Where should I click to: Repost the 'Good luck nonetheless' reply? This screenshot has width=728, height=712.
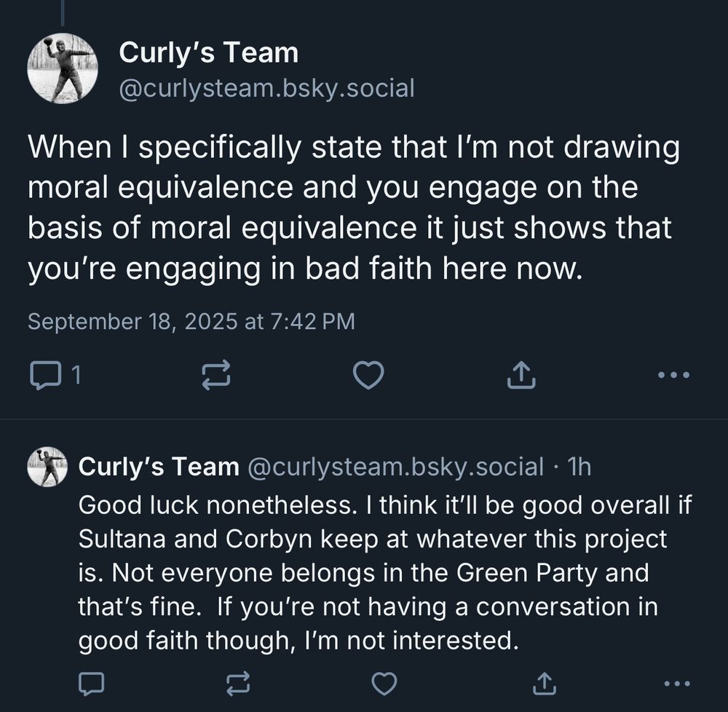click(x=237, y=682)
